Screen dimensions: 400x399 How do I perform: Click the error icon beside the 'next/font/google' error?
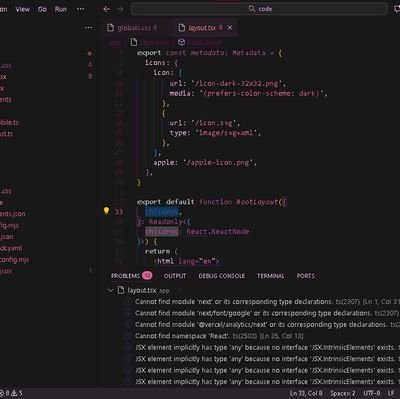tap(127, 313)
